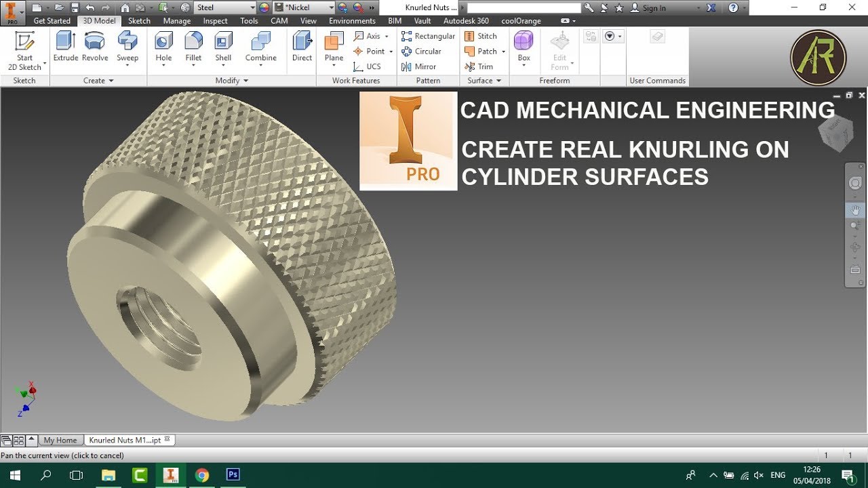Click the Full Navigation Wheel in navigation bar
The height and width of the screenshot is (488, 868).
(x=855, y=183)
